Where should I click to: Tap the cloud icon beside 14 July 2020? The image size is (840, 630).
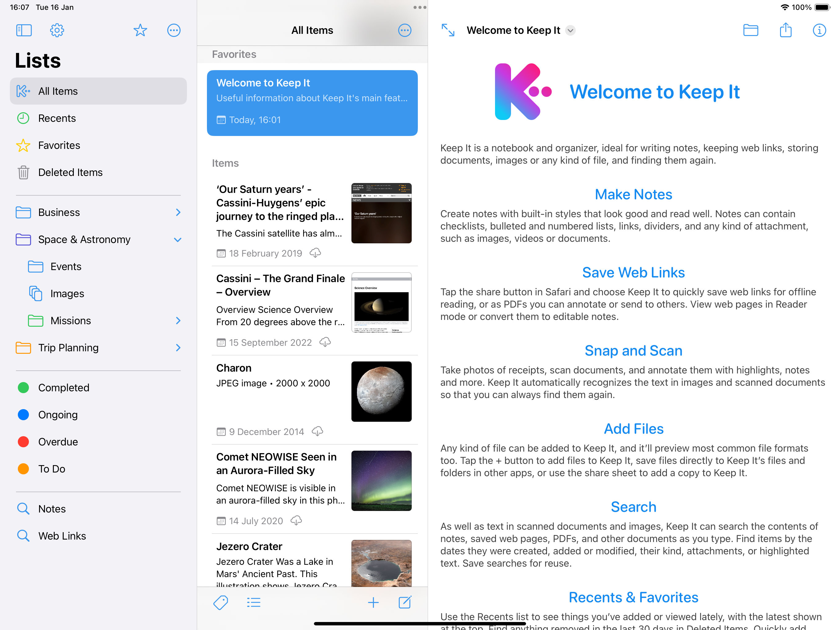[x=296, y=520]
